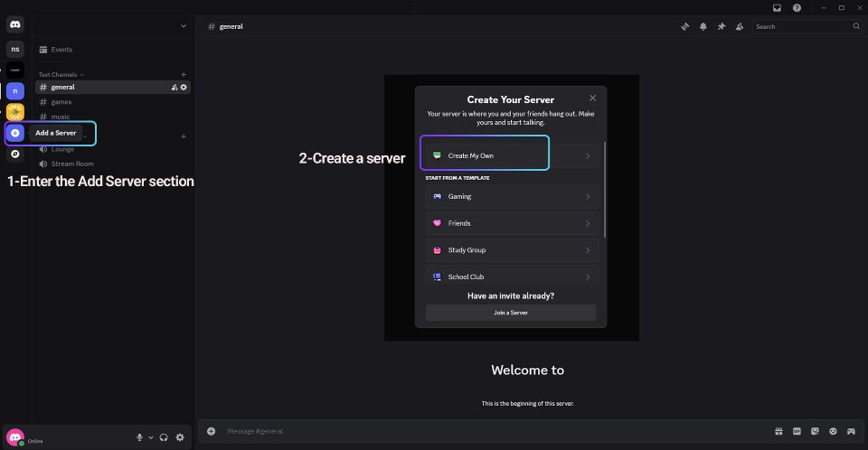Click the School Club chevron arrow
Image resolution: width=868 pixels, height=450 pixels.
tap(588, 277)
